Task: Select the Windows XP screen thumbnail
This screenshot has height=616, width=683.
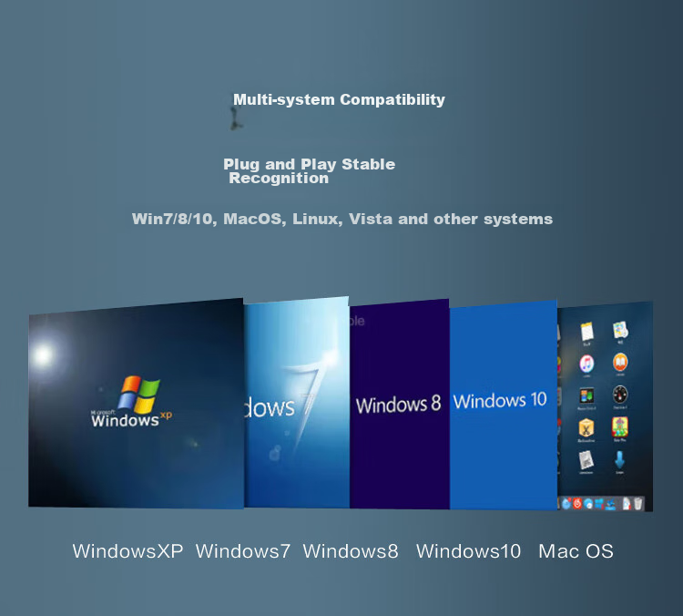Action: point(136,404)
